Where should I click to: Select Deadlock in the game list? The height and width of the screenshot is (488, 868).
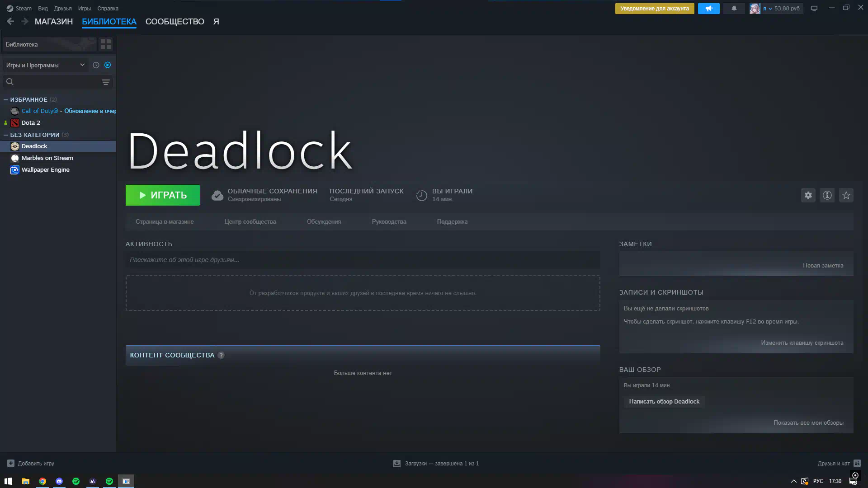(58, 146)
